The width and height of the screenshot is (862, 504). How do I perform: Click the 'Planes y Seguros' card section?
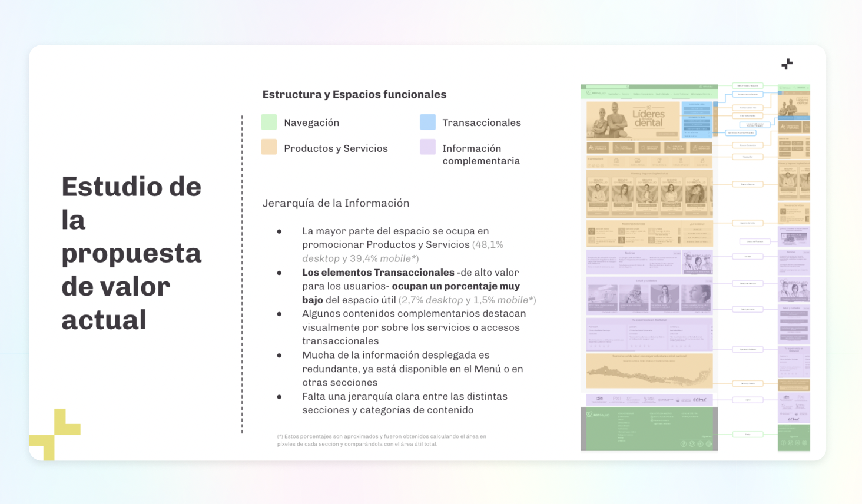649,194
